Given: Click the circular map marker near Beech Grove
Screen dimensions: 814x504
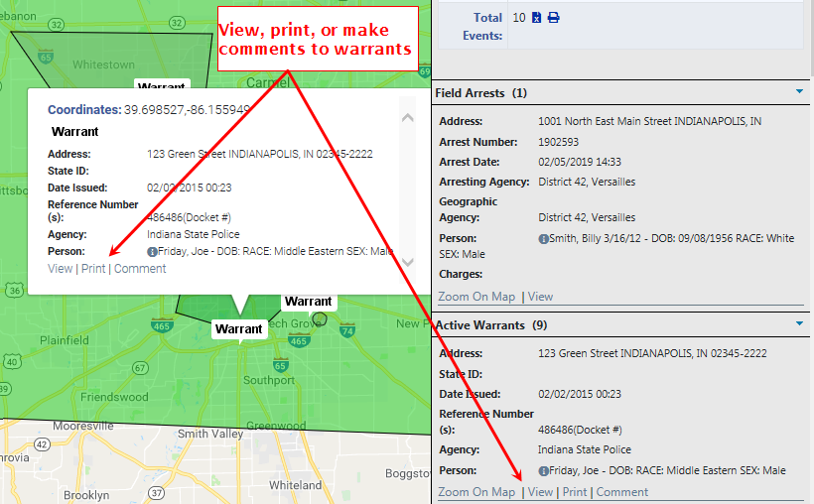Looking at the screenshot, I should (320, 320).
